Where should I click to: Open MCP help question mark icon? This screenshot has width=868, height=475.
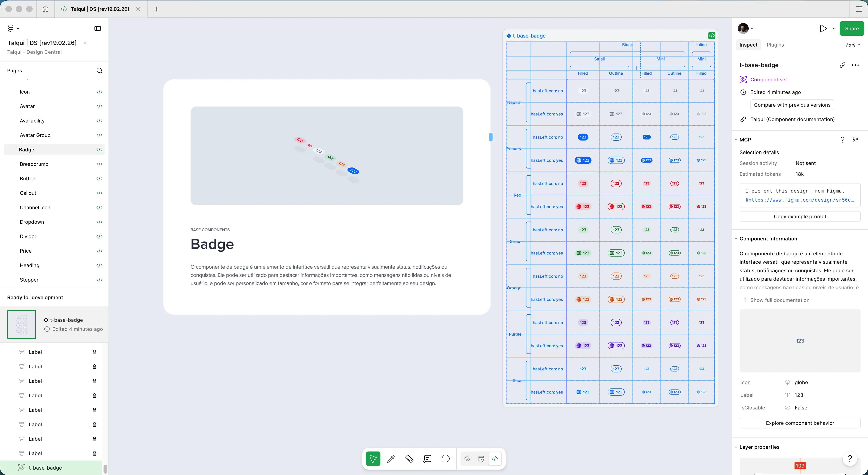(842, 139)
